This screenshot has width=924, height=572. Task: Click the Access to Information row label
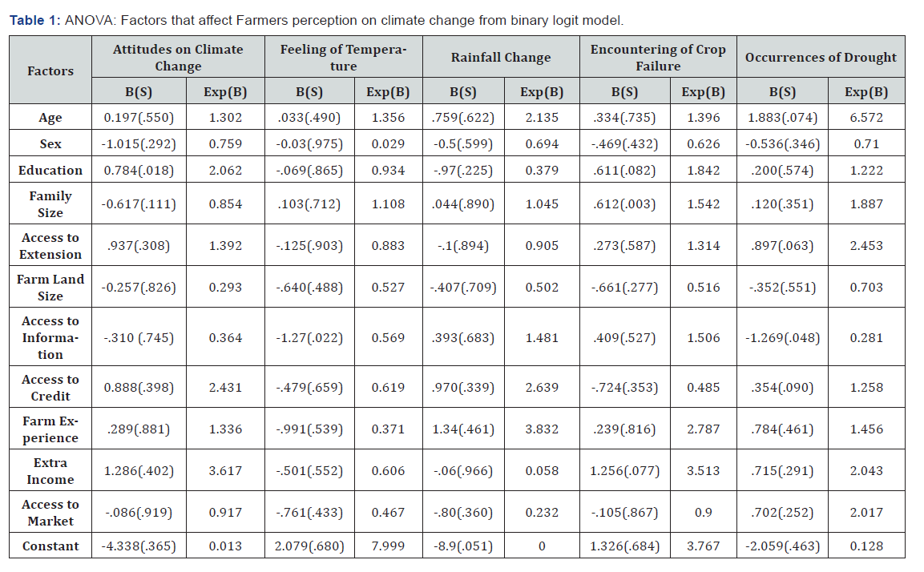pyautogui.click(x=50, y=337)
